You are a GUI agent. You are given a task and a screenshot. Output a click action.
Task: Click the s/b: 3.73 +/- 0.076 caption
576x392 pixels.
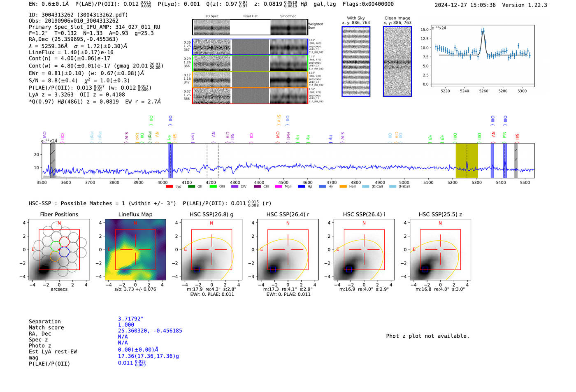coord(135,289)
